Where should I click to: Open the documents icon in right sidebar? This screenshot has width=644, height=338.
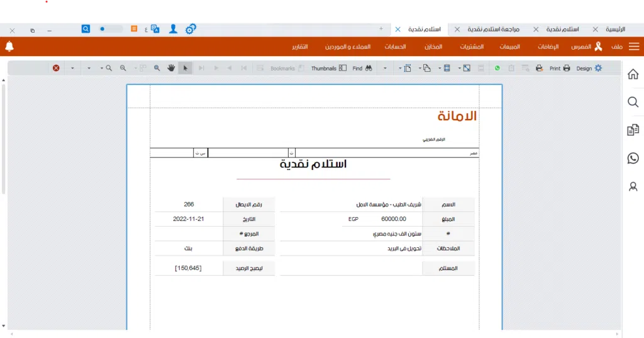(633, 130)
